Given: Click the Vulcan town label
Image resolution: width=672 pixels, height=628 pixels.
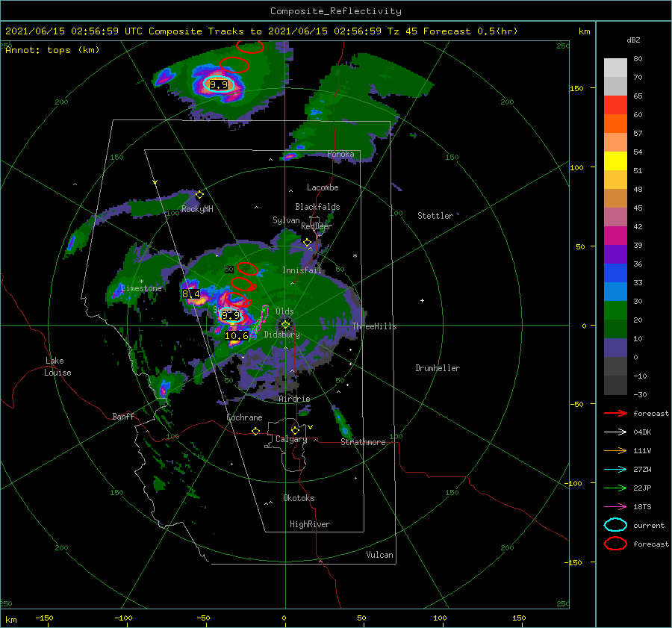Looking at the screenshot, I should pos(379,555).
